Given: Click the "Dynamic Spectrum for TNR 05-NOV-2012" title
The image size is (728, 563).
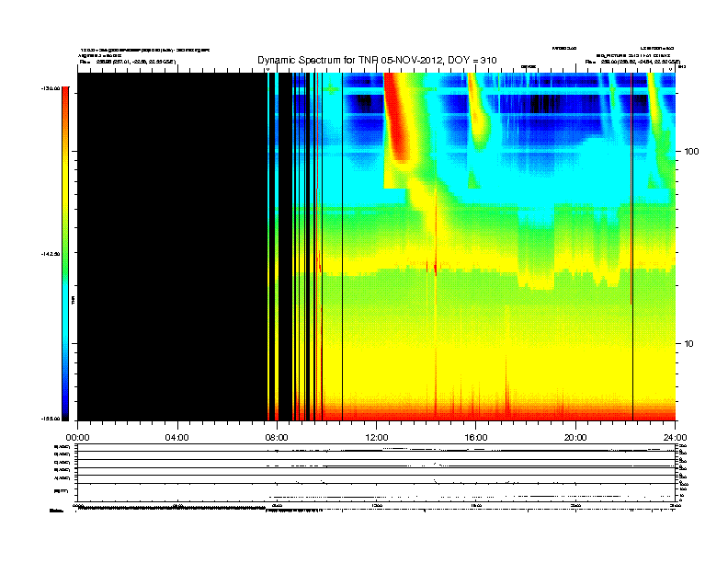Looking at the screenshot, I should pos(377,60).
